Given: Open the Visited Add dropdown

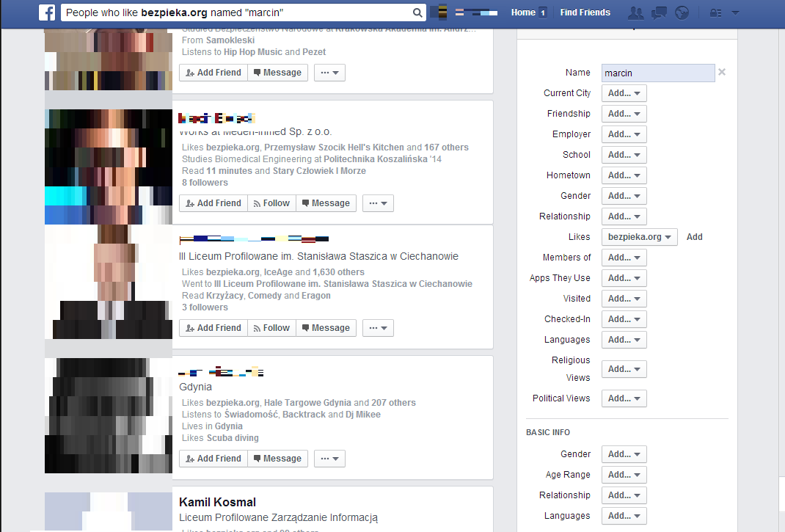Looking at the screenshot, I should tap(624, 299).
